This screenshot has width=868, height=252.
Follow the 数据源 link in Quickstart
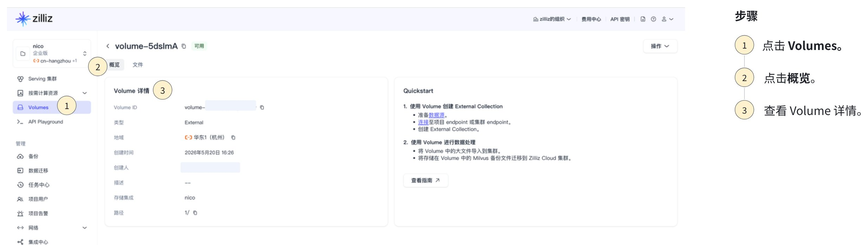tap(436, 115)
